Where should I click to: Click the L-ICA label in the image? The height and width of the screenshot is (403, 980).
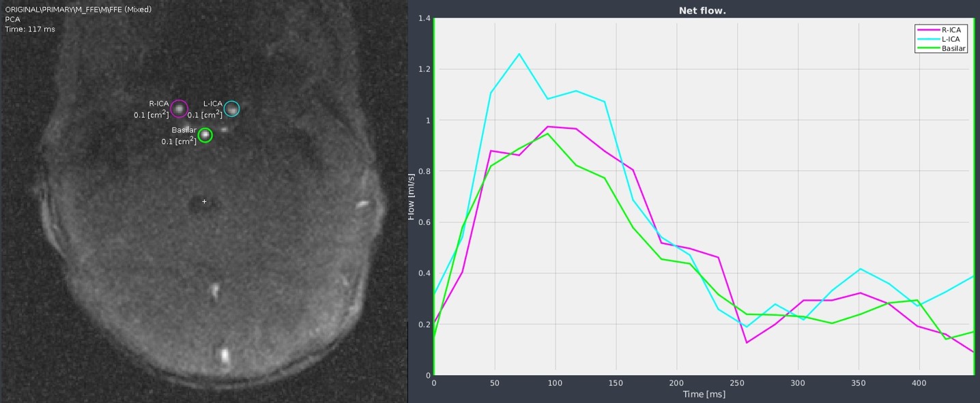tap(212, 104)
